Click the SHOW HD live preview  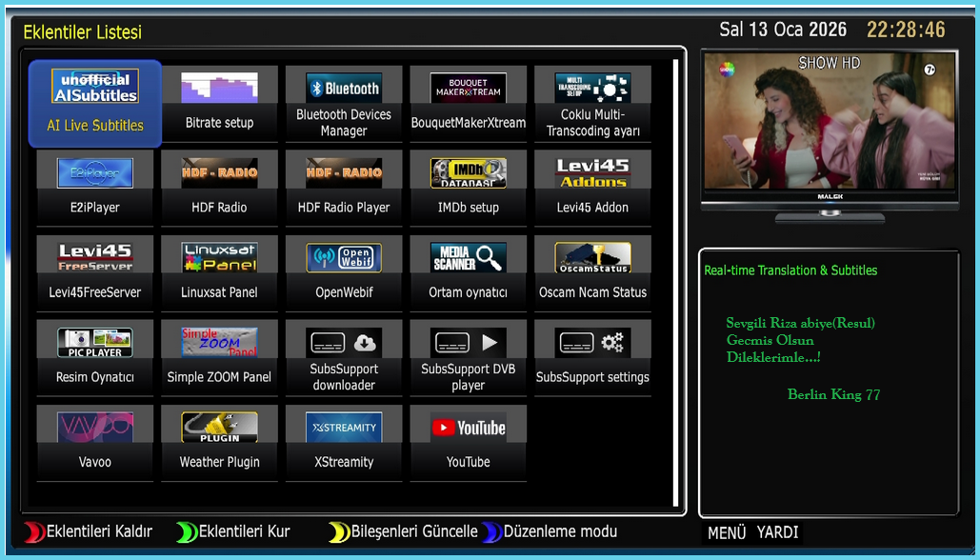pos(830,121)
